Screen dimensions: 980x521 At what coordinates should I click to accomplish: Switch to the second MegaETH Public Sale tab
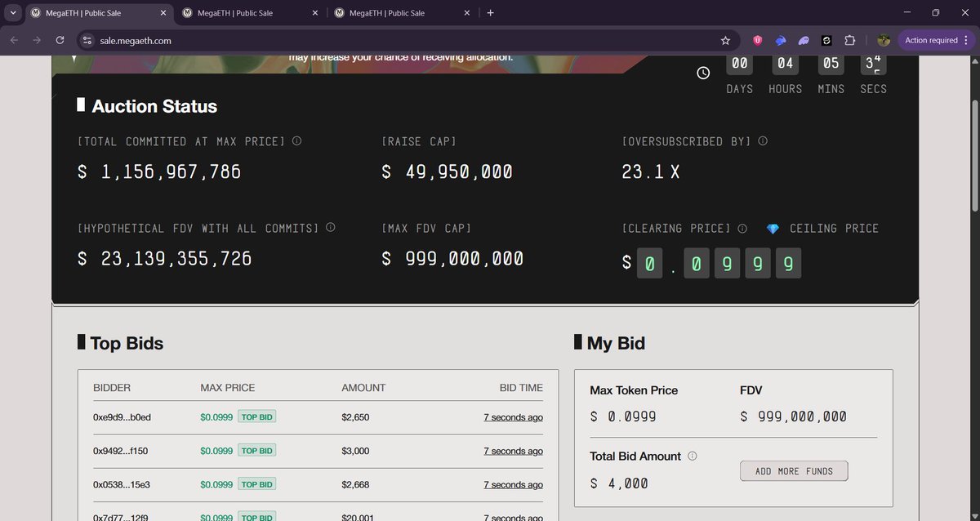coord(250,13)
